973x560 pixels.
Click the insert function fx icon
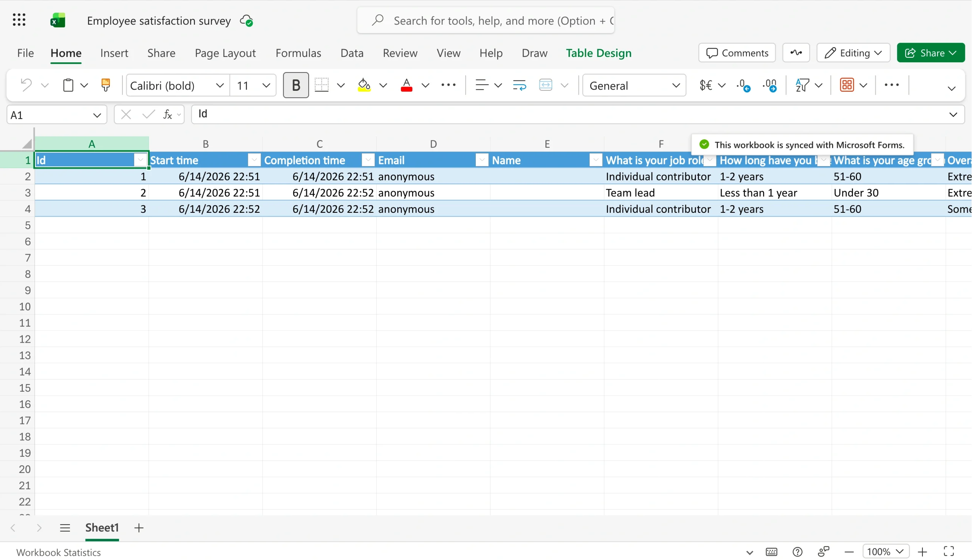click(x=168, y=114)
